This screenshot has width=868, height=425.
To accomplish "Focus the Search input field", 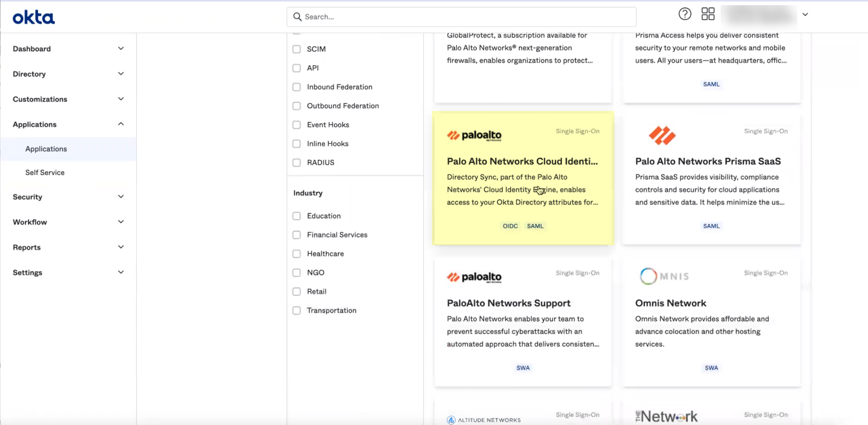I will (461, 17).
